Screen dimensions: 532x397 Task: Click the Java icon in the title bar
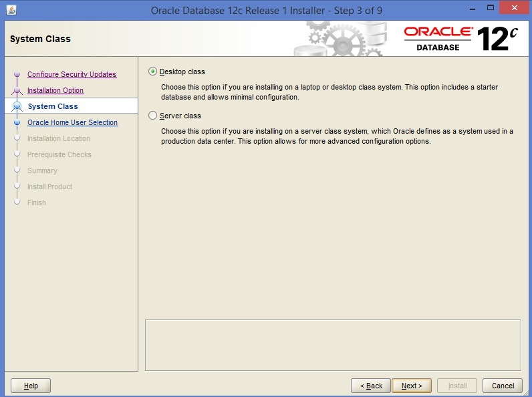11,10
